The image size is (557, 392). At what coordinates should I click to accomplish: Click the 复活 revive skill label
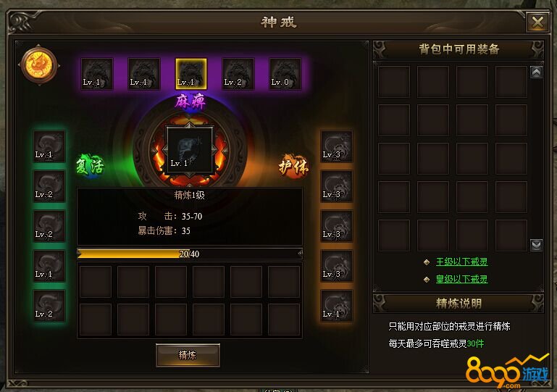[91, 166]
